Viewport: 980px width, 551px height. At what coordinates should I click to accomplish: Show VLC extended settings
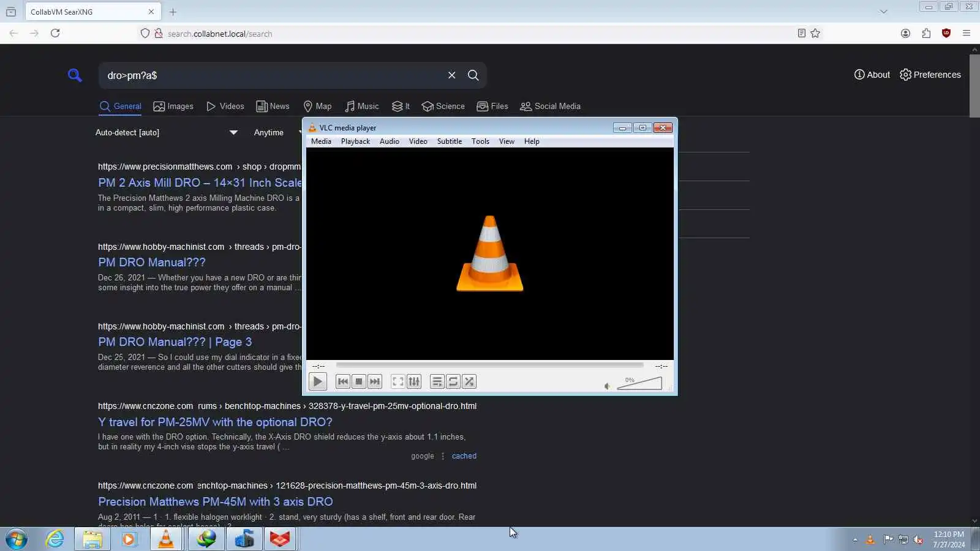[x=414, y=382]
